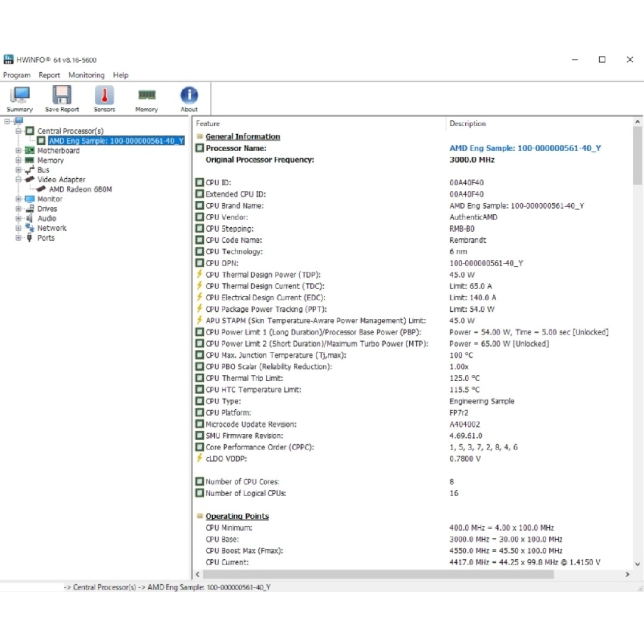The image size is (644, 644).
Task: Select the "Engineering Sample" CPU type value
Action: [482, 401]
